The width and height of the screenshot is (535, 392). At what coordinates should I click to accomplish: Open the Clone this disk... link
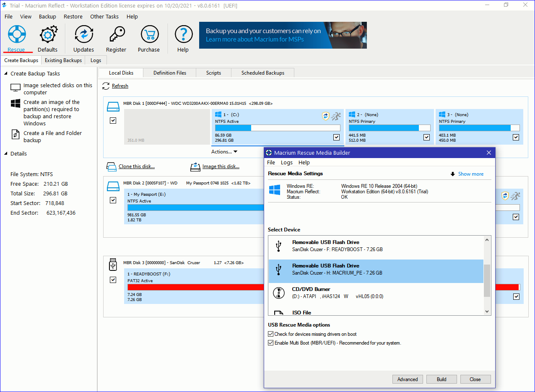click(x=137, y=166)
